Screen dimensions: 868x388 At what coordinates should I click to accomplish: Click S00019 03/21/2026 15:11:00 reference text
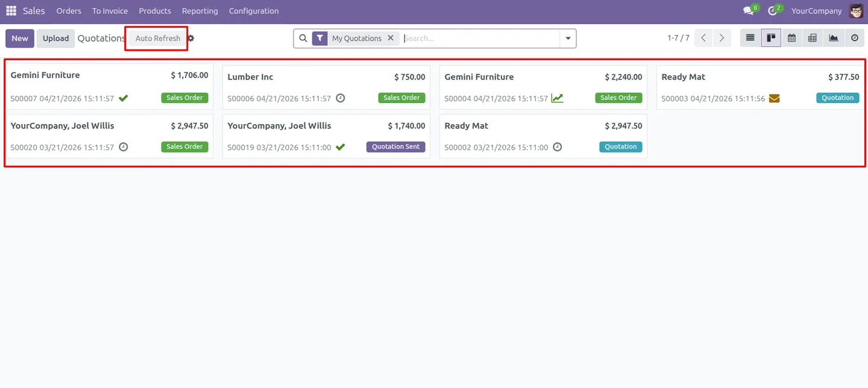[279, 147]
